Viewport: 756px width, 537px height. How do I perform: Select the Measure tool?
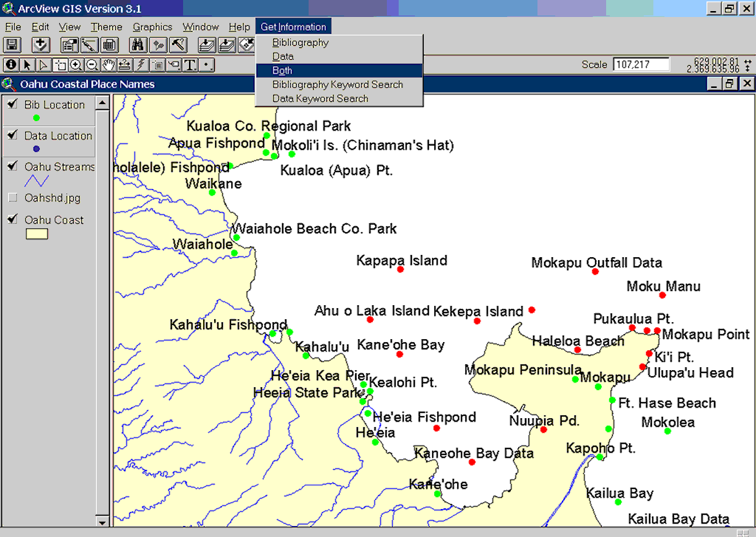(x=125, y=65)
